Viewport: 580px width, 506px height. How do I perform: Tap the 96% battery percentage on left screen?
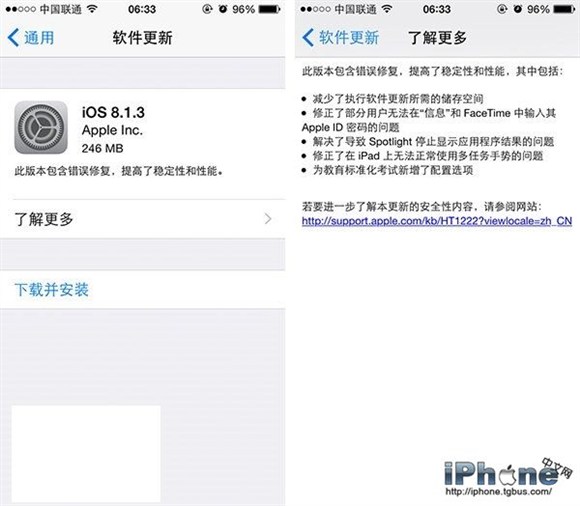coord(243,9)
